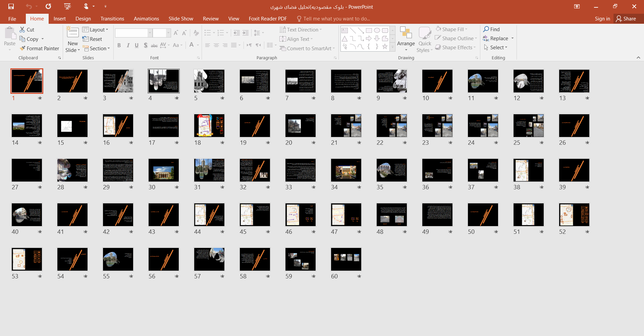This screenshot has width=644, height=336.
Task: Expand the Select dropdown in Editing
Action: click(496, 48)
